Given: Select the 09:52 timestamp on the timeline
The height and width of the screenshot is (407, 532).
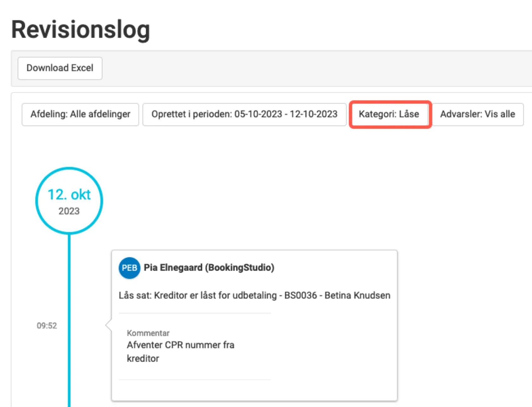Looking at the screenshot, I should [x=47, y=326].
